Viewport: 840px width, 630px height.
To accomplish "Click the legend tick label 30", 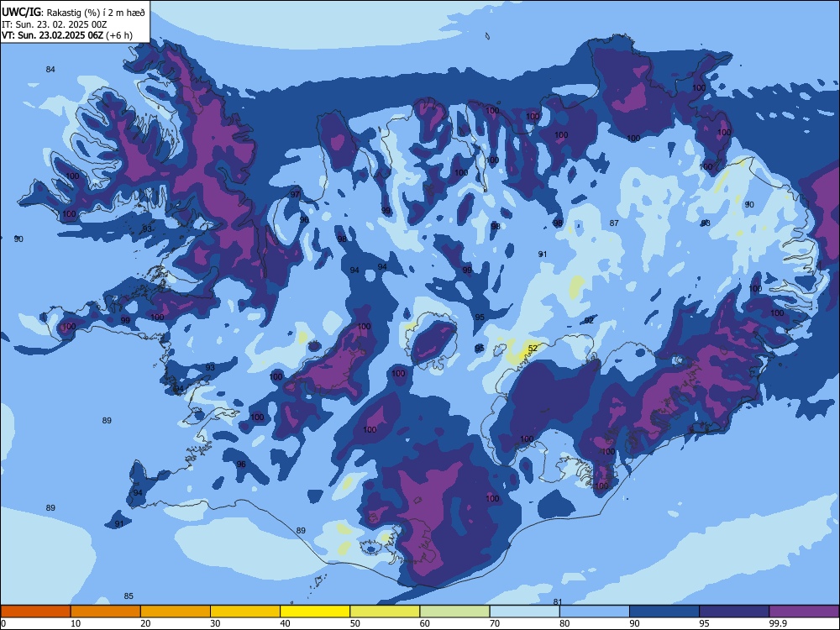I will click(215, 623).
